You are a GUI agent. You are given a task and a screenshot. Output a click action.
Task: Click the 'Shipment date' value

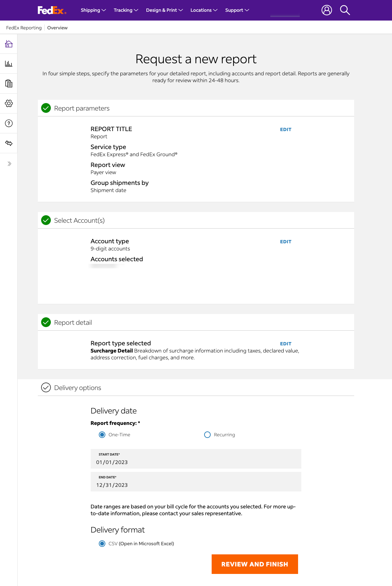(108, 190)
